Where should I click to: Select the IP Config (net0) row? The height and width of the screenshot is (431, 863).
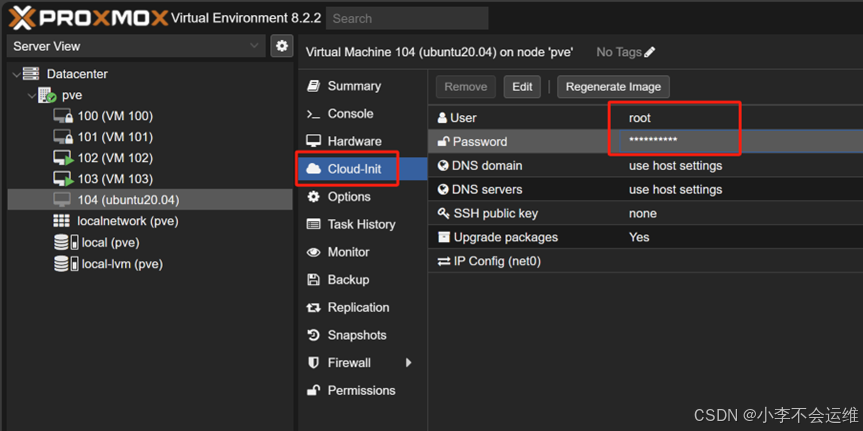tap(645, 261)
